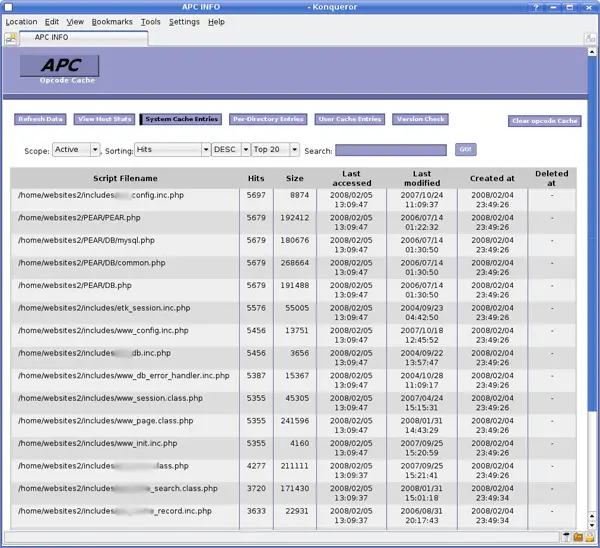Click the System Cache Entries button
Screen dimensions: 600x548
(x=181, y=119)
